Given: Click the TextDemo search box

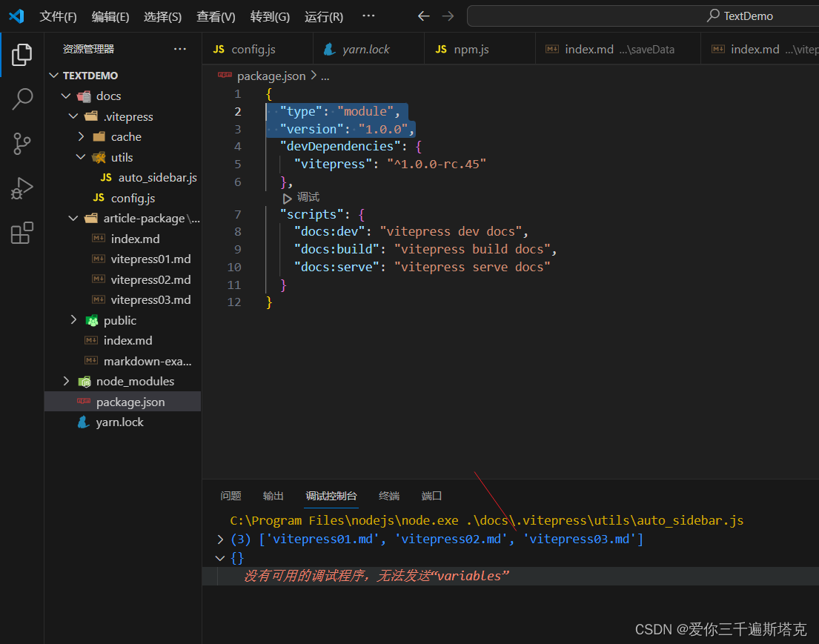Looking at the screenshot, I should (741, 16).
